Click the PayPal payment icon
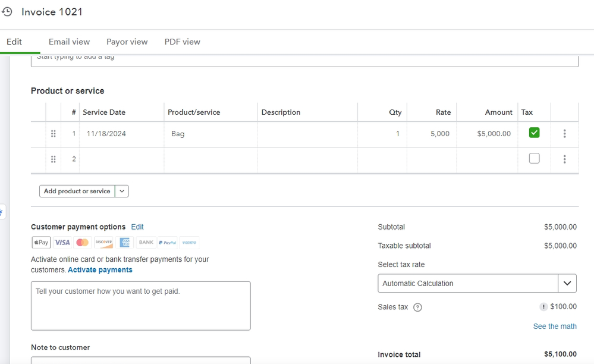 click(x=168, y=242)
